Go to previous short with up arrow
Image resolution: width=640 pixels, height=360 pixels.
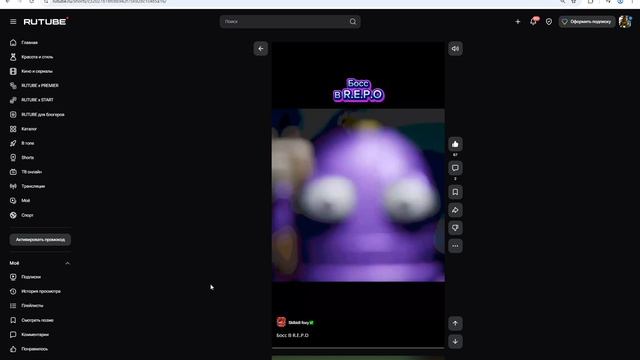coord(455,323)
